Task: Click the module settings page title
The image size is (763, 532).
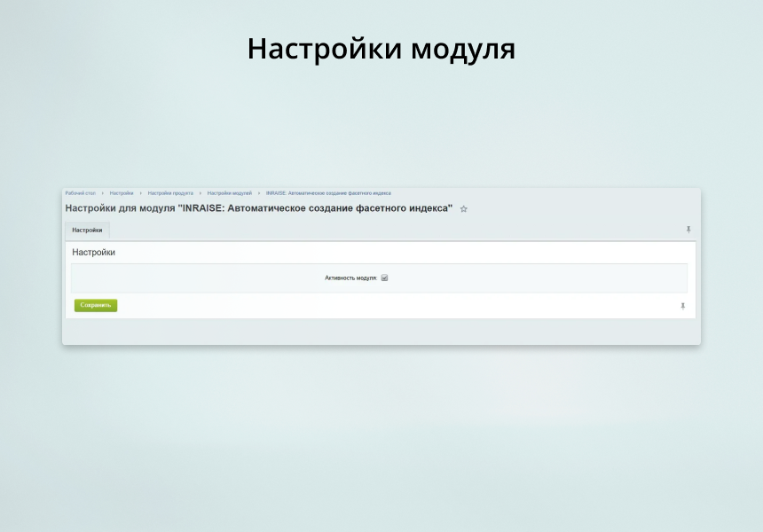Action: click(x=257, y=208)
